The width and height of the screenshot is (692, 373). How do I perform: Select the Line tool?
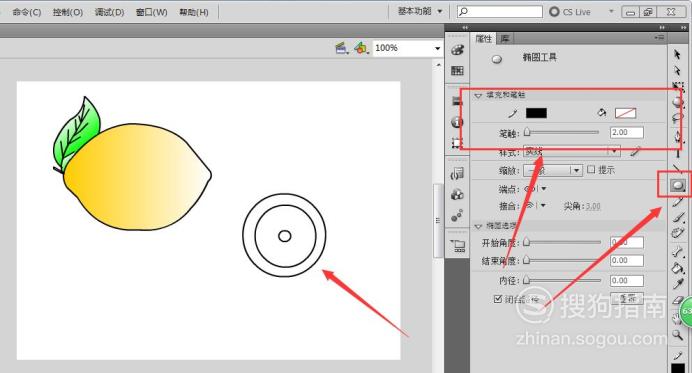(677, 168)
